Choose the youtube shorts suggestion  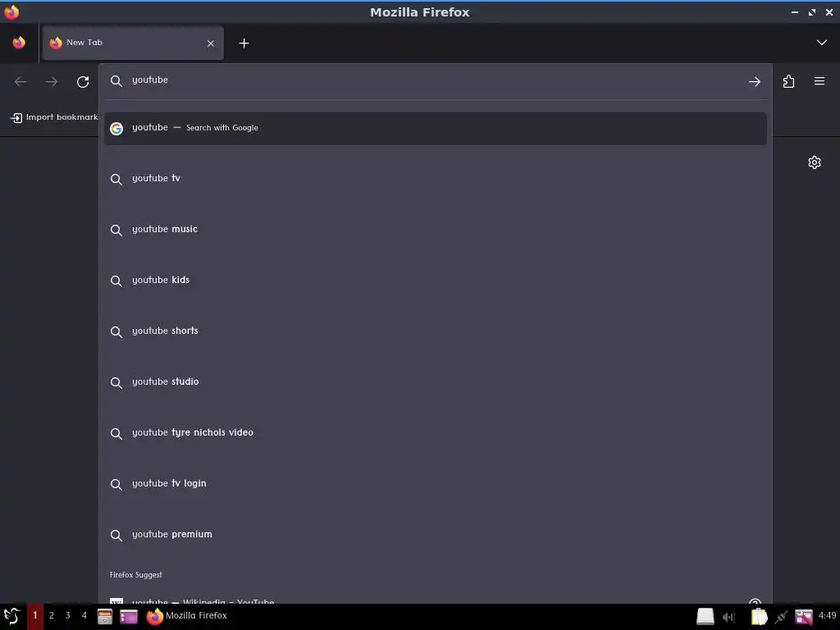coord(435,331)
